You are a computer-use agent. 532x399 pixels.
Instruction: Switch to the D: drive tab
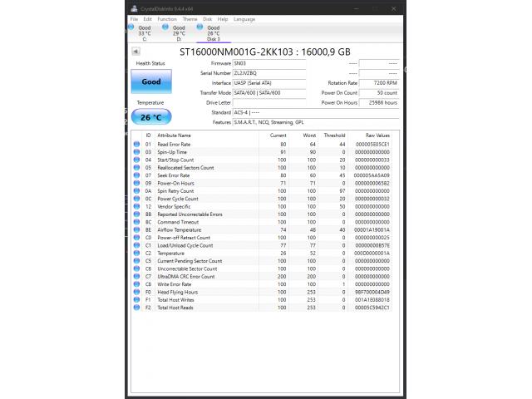coord(178,32)
